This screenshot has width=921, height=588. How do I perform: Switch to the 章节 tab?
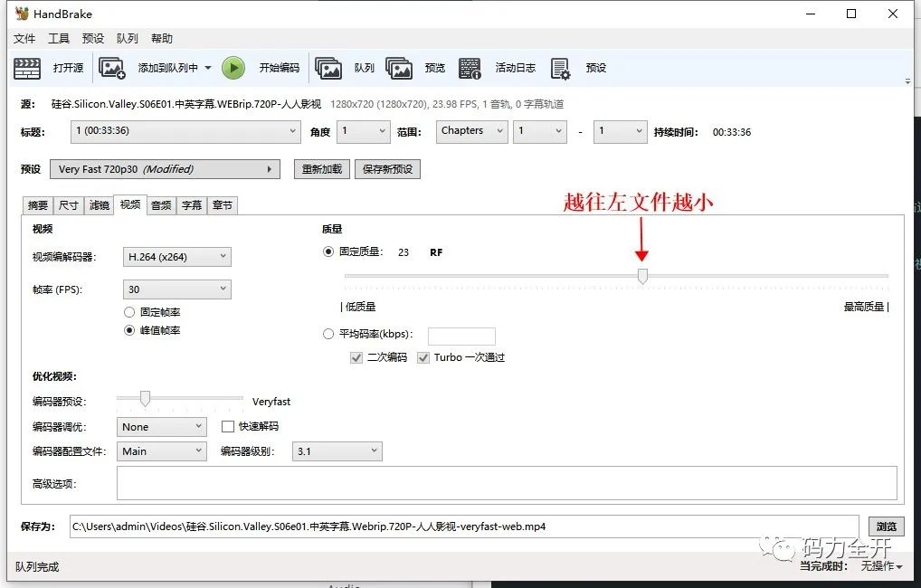click(x=223, y=205)
